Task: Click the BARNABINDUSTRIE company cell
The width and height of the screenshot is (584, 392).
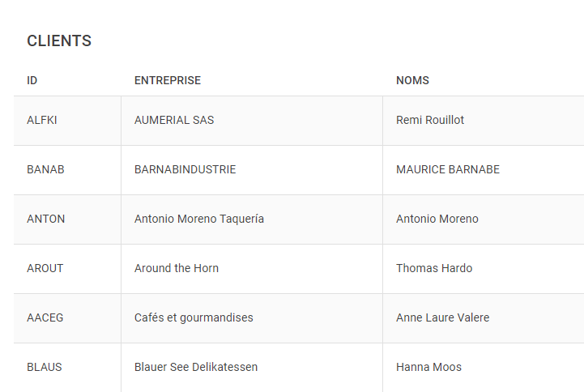Action: [x=185, y=169]
